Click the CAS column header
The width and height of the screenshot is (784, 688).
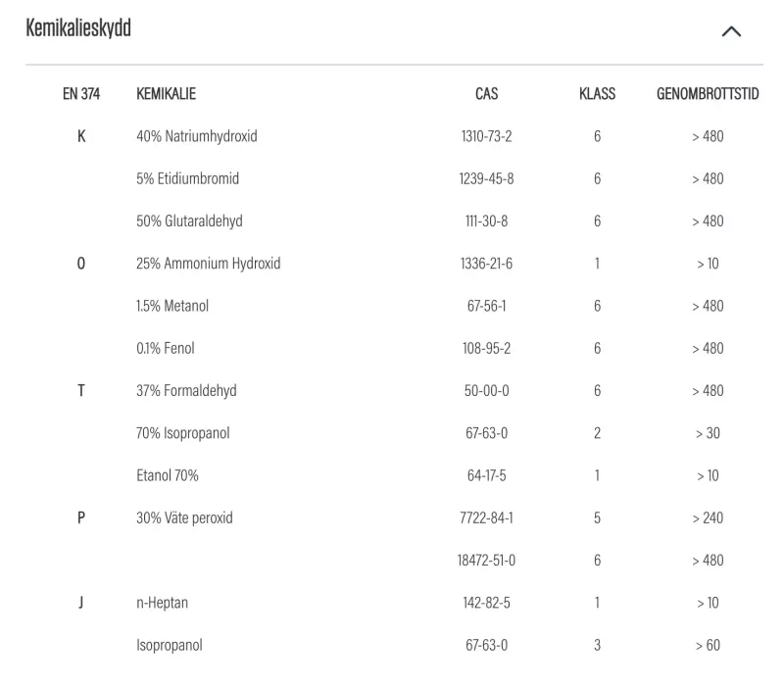pos(486,94)
